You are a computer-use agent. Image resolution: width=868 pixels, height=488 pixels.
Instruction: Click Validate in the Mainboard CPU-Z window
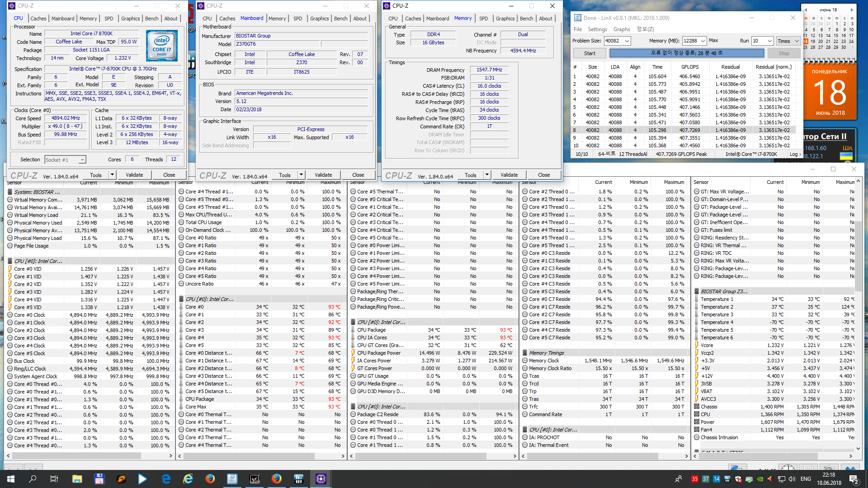click(323, 175)
